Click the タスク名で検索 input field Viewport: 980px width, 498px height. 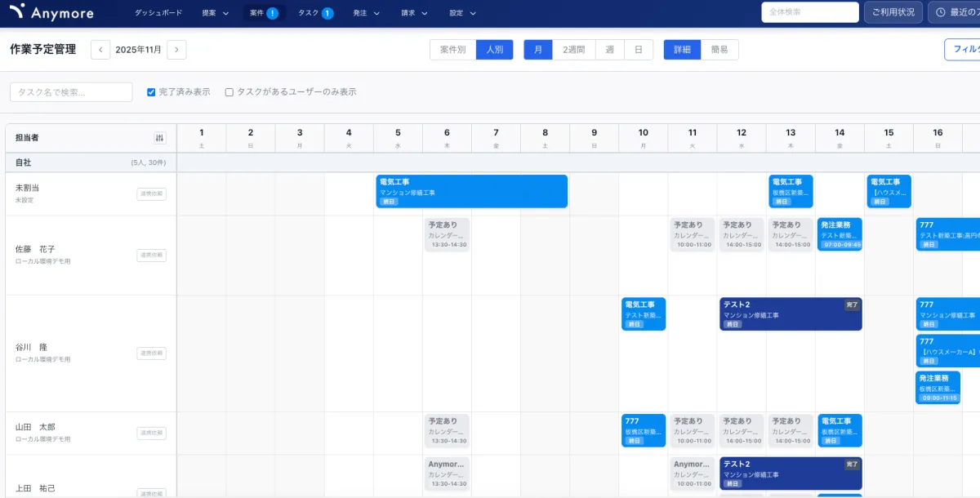pyautogui.click(x=71, y=92)
